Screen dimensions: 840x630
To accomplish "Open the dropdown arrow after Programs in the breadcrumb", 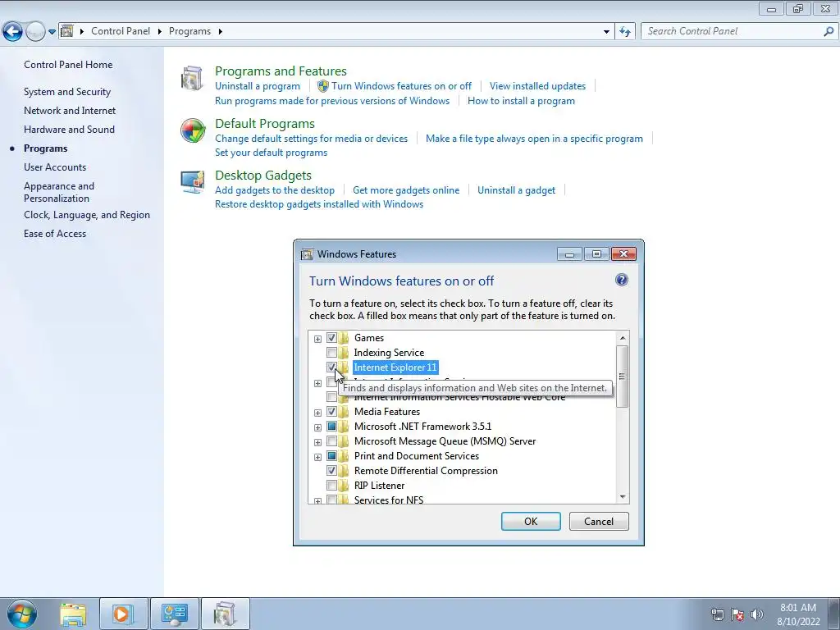I will 220,32.
